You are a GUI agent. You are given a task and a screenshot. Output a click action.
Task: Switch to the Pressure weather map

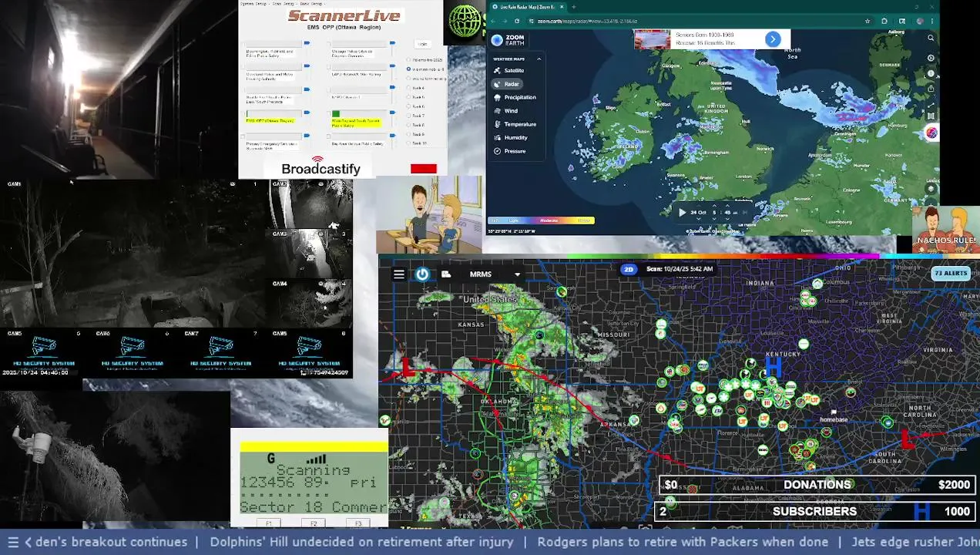[509, 151]
